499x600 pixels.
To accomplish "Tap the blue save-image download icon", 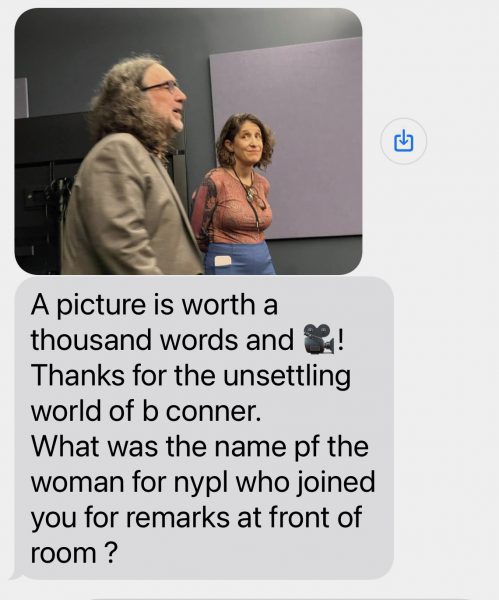I will click(x=403, y=141).
